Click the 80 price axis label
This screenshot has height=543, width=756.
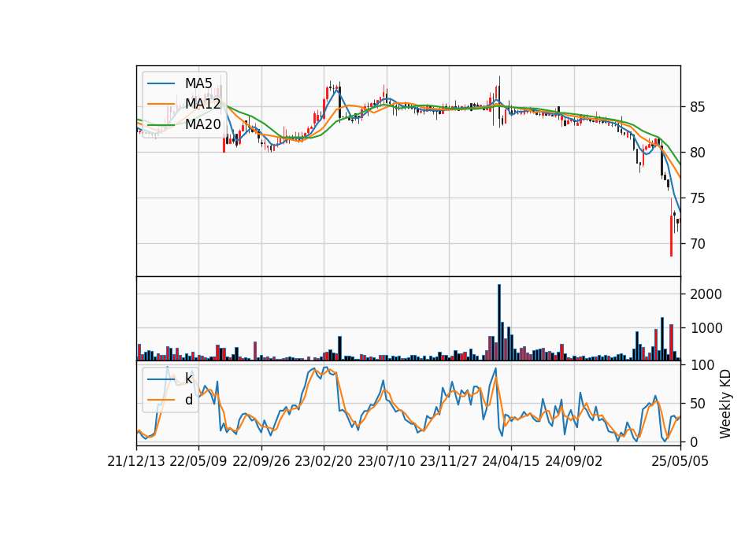click(697, 153)
